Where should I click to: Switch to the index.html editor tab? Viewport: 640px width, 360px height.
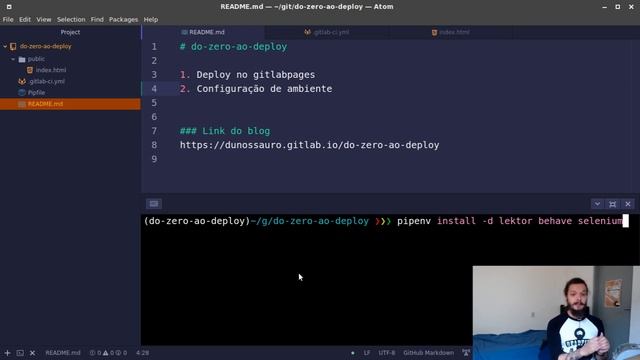(x=451, y=32)
